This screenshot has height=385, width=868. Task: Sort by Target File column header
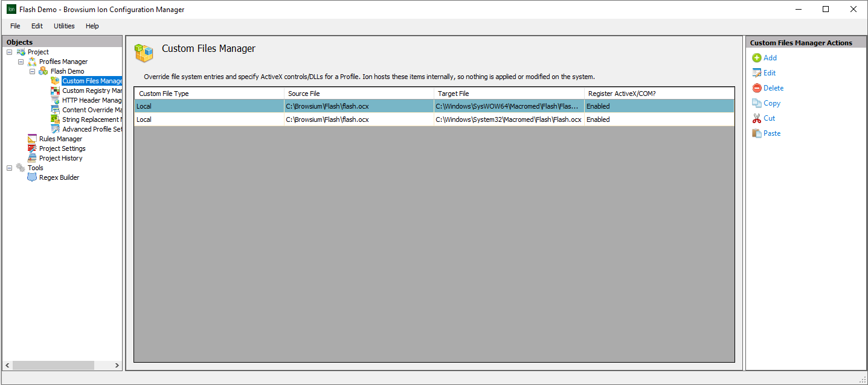coord(509,94)
